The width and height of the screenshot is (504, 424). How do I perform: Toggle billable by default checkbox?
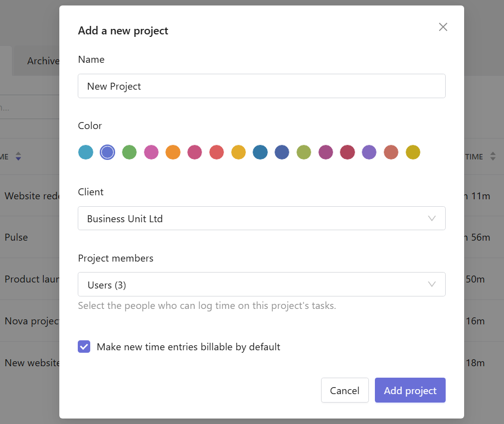click(84, 347)
